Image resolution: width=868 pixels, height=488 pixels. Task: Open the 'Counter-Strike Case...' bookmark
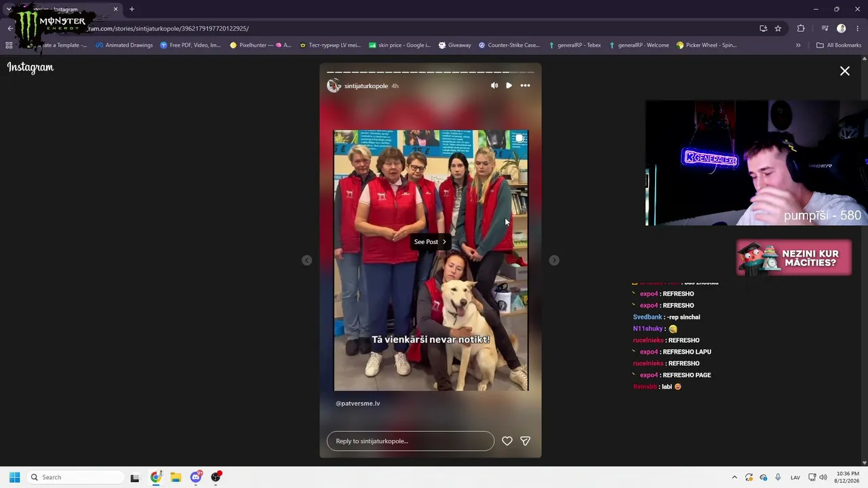click(509, 45)
